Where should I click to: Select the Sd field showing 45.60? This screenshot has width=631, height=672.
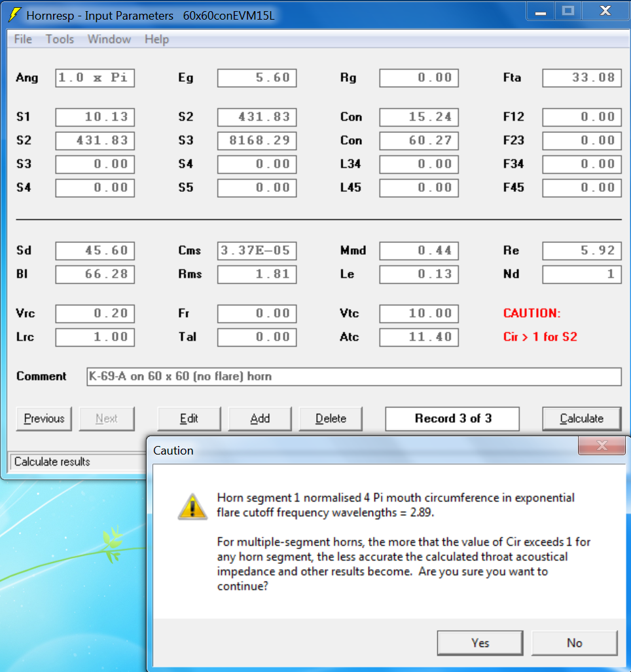point(95,251)
